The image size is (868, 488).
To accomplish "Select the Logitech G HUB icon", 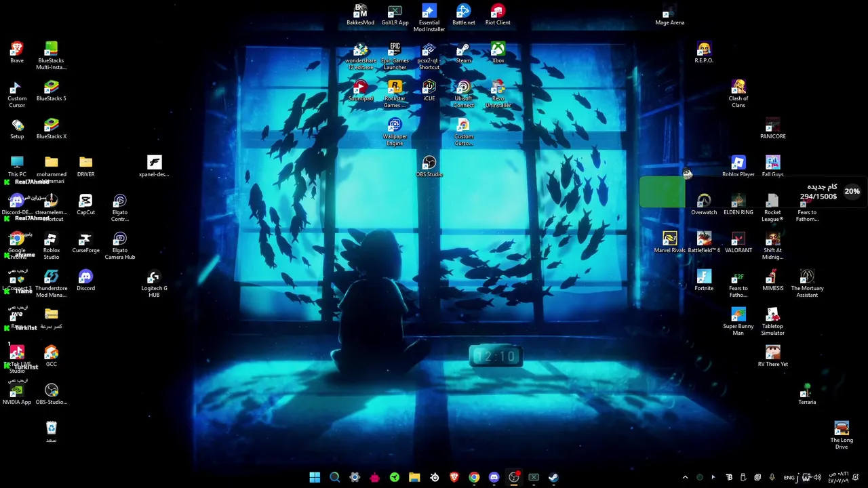I will (154, 283).
